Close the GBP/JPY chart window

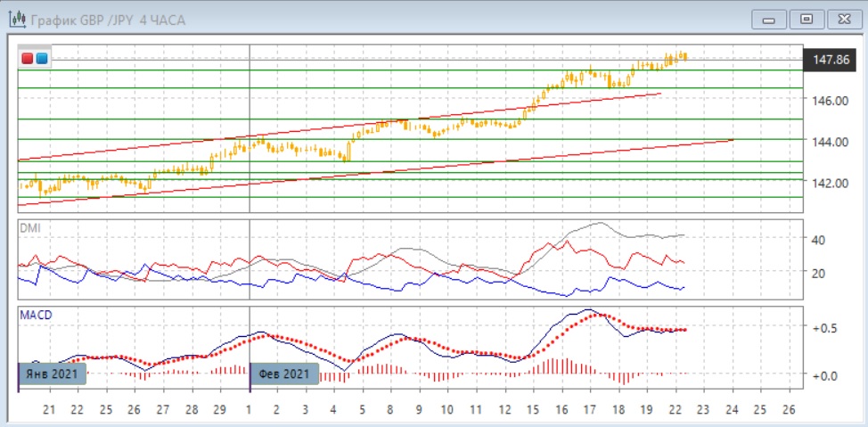tap(843, 19)
